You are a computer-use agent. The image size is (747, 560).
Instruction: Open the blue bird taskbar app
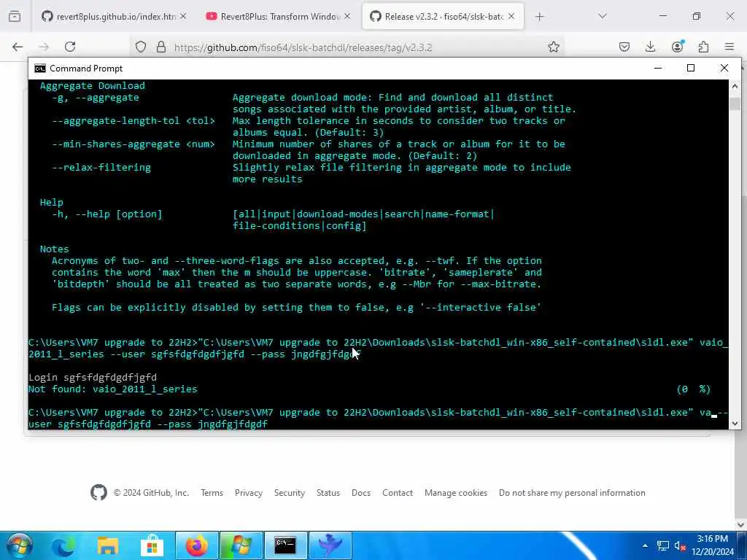(x=330, y=545)
